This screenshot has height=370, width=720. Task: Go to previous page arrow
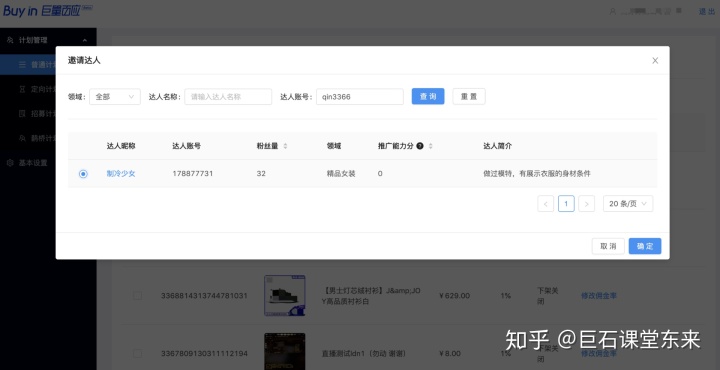click(x=546, y=204)
